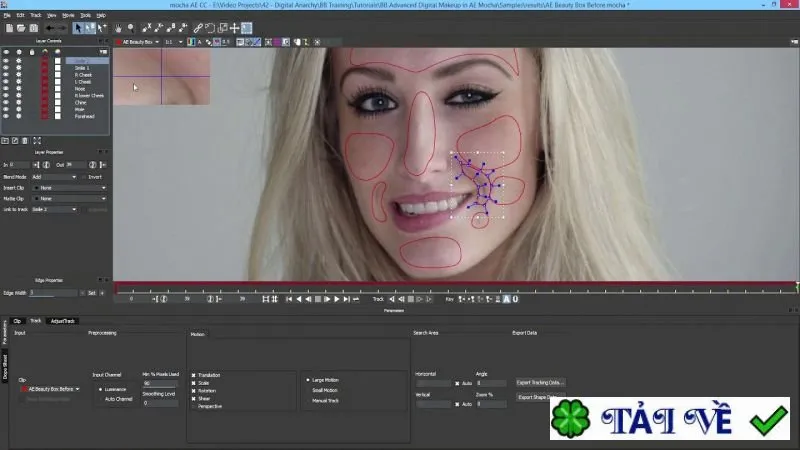Image resolution: width=800 pixels, height=450 pixels.
Task: Expand the AE Beauty Box clip dropdown
Action: [x=50, y=389]
